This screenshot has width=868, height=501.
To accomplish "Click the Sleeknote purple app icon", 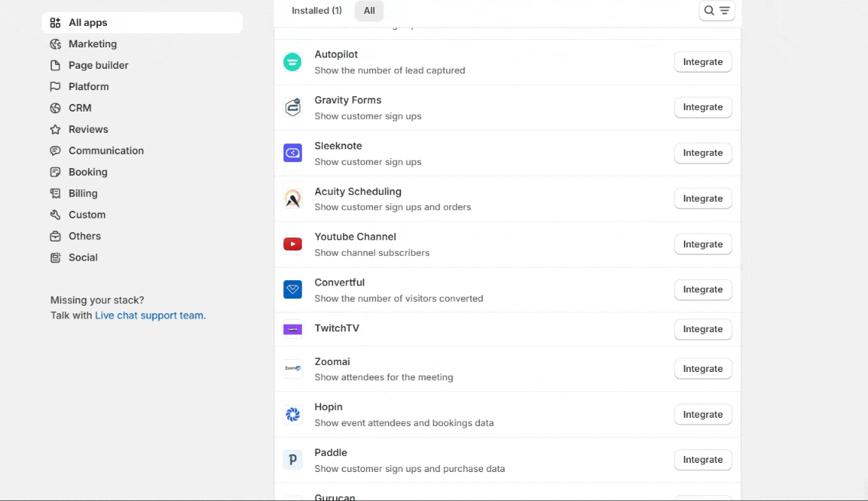I will [293, 154].
